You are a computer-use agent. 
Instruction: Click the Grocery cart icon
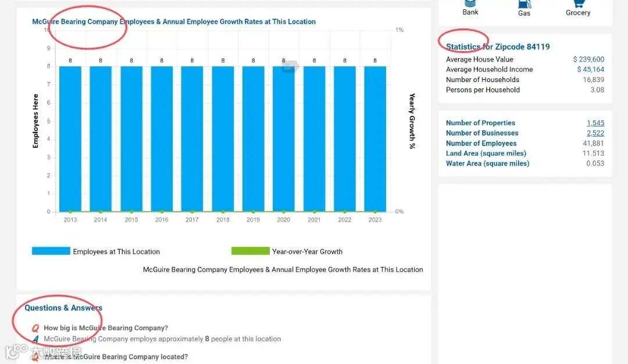[x=579, y=3]
